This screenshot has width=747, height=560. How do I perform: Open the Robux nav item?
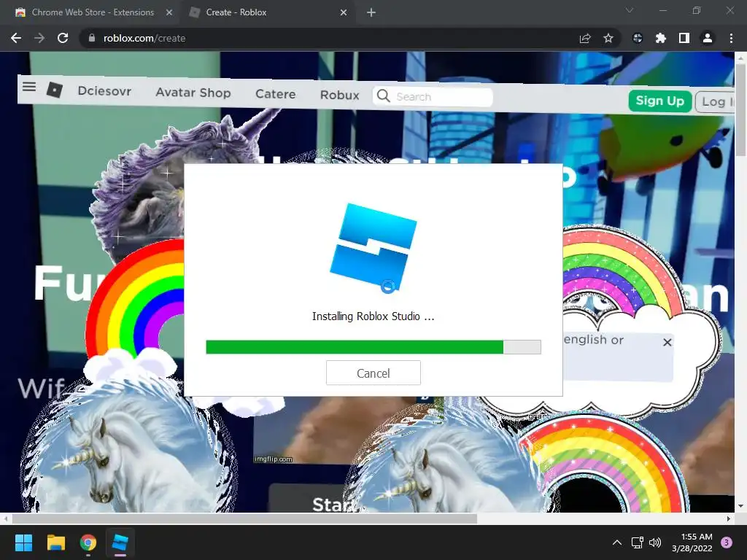point(340,96)
